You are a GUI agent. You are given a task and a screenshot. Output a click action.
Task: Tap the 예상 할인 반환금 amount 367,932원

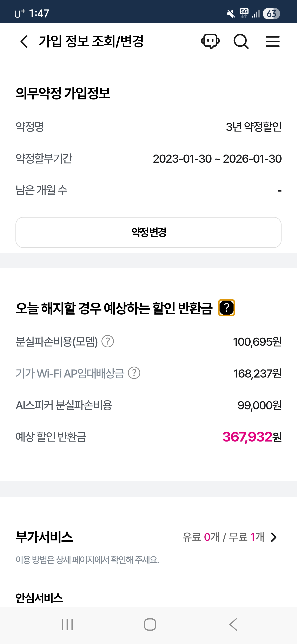pos(252,437)
